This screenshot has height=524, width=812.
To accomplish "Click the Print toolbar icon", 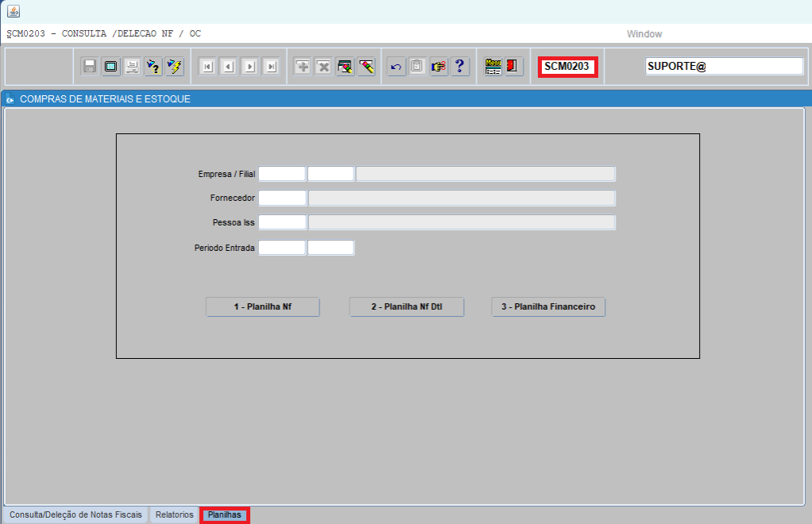I will click(132, 67).
